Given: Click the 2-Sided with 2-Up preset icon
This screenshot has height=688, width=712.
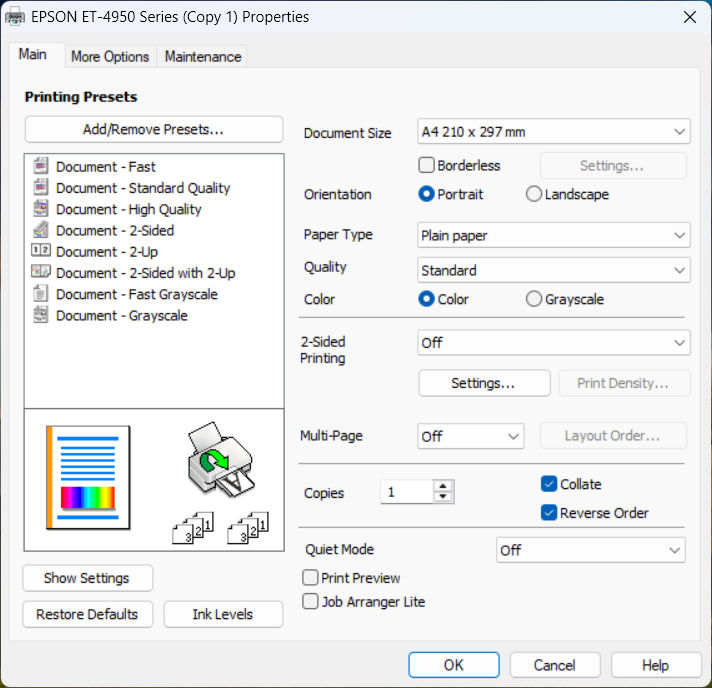Looking at the screenshot, I should click(x=40, y=272).
